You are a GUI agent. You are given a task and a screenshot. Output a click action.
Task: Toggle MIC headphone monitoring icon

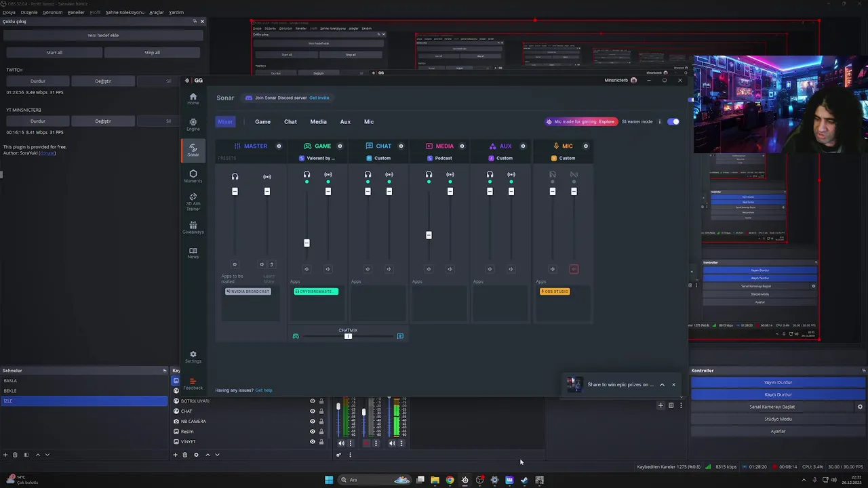pyautogui.click(x=553, y=175)
